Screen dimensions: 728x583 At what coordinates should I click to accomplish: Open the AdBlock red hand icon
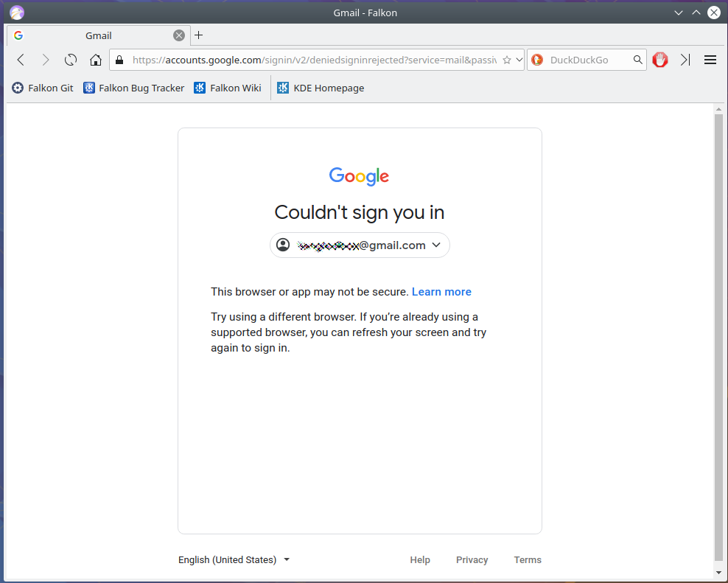tap(659, 60)
